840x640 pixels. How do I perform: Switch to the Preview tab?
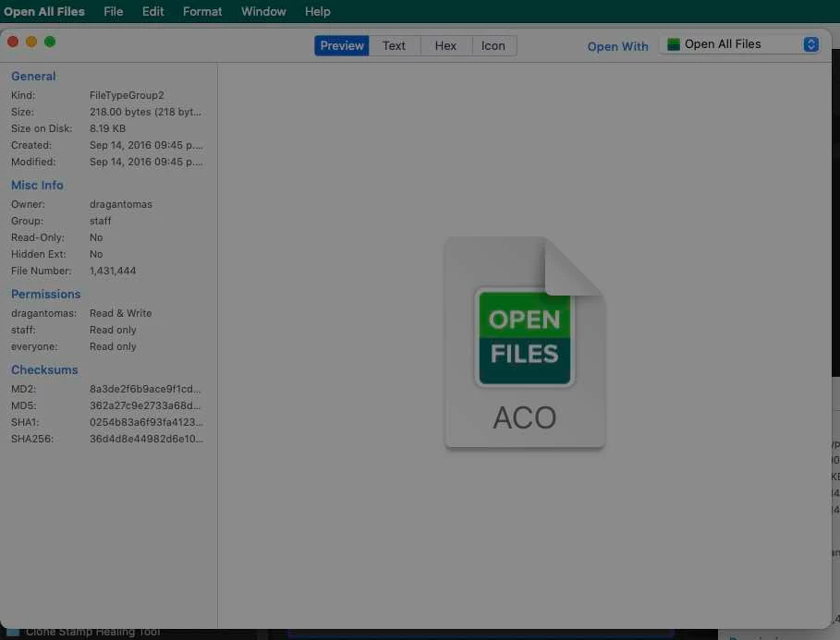point(342,45)
